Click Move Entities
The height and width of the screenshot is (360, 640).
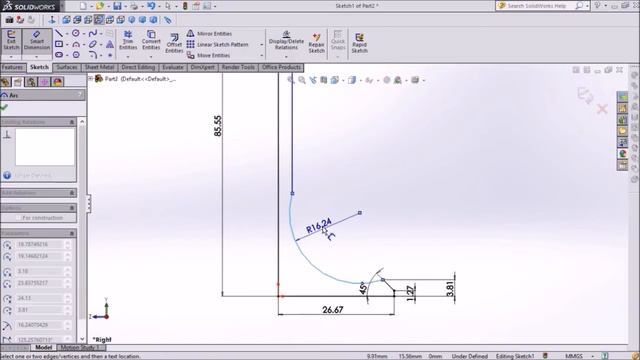coord(208,55)
